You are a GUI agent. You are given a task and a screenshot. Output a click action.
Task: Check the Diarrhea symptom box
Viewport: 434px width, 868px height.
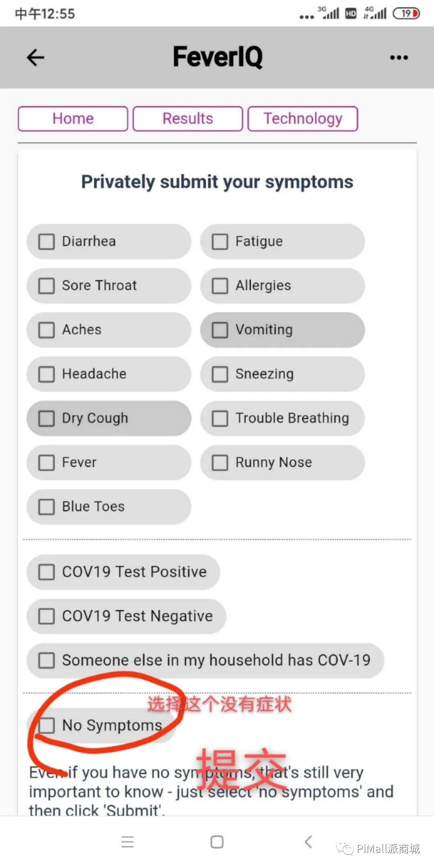click(x=47, y=242)
